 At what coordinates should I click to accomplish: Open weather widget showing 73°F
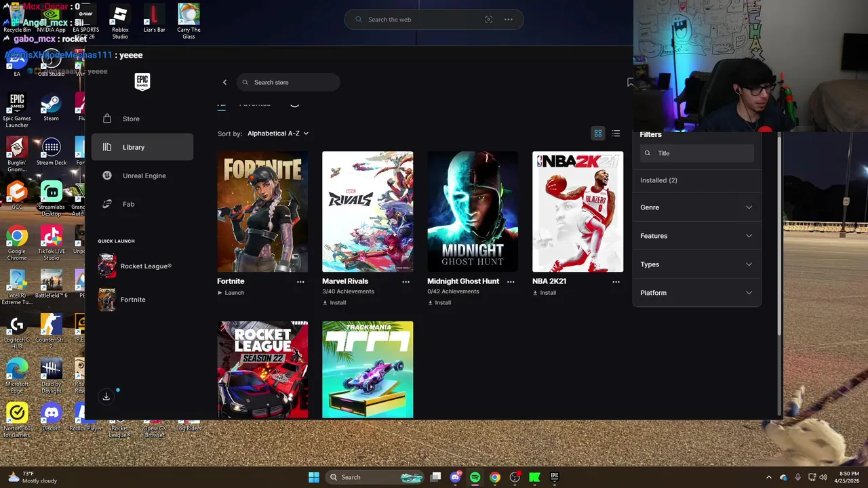click(x=33, y=477)
